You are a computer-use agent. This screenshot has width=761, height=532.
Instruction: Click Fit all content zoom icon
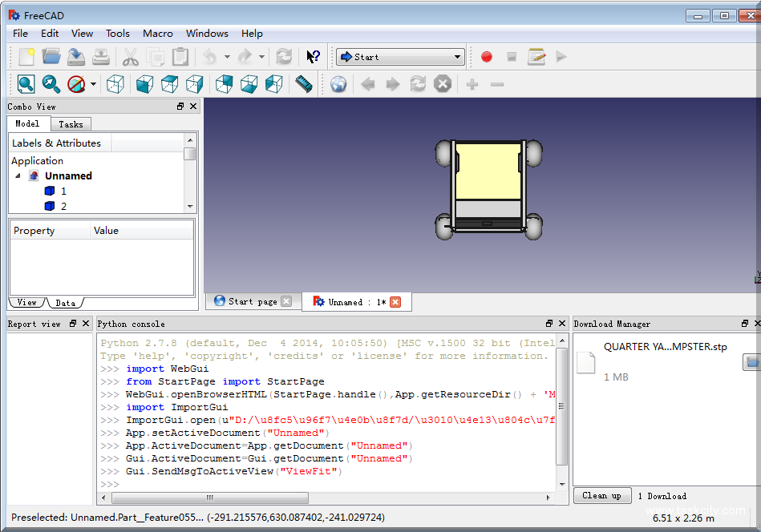click(x=26, y=84)
